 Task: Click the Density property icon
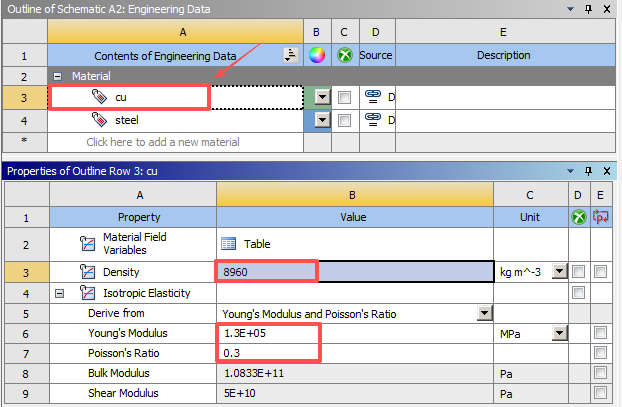tap(87, 272)
